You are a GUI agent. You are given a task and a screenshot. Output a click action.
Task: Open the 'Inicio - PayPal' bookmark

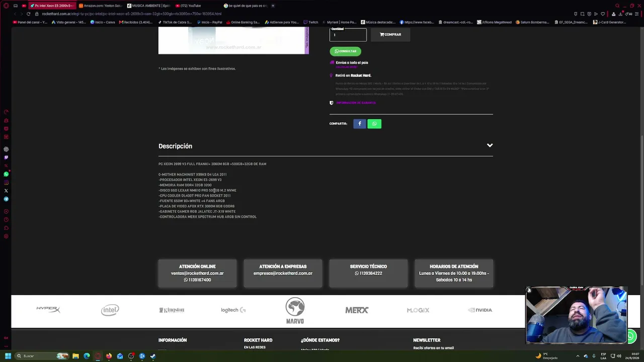pyautogui.click(x=210, y=22)
